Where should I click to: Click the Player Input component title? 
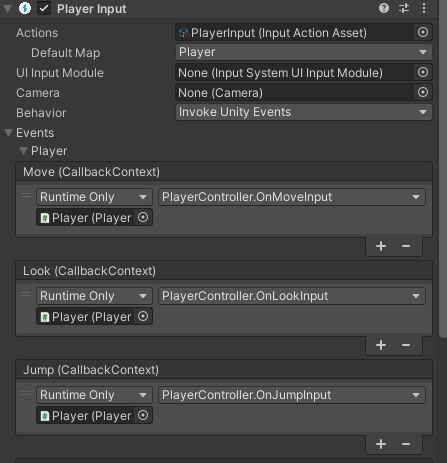pyautogui.click(x=91, y=9)
